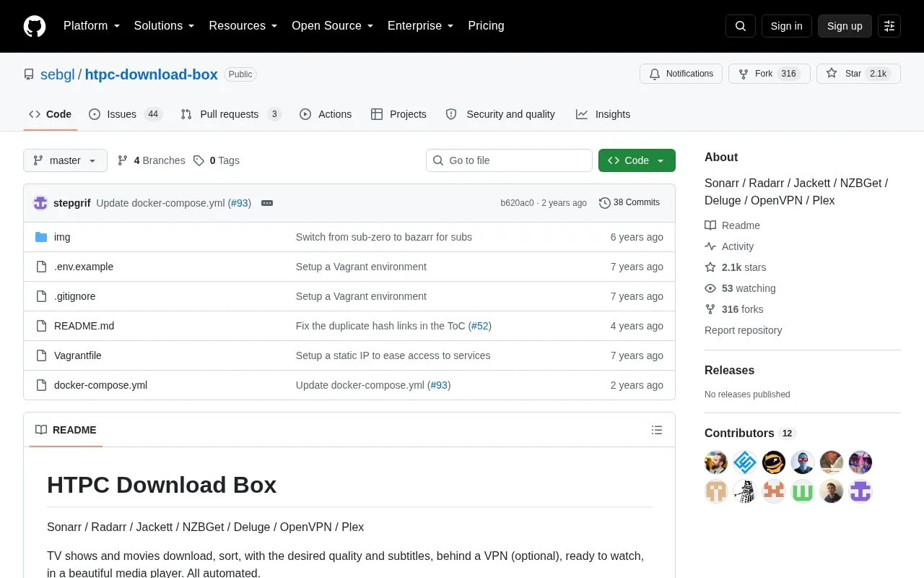Open the 0 Tags list
Viewport: 924px width, 578px height.
217,160
